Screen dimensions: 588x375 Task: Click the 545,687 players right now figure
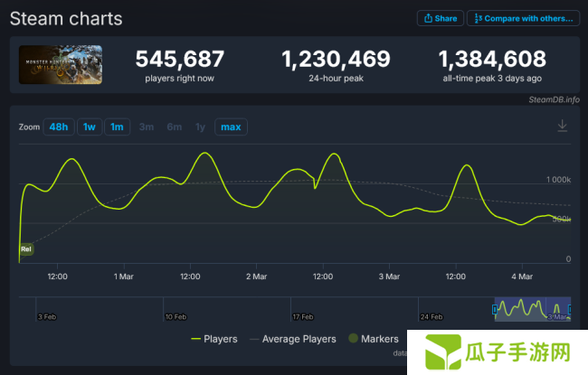pyautogui.click(x=180, y=59)
